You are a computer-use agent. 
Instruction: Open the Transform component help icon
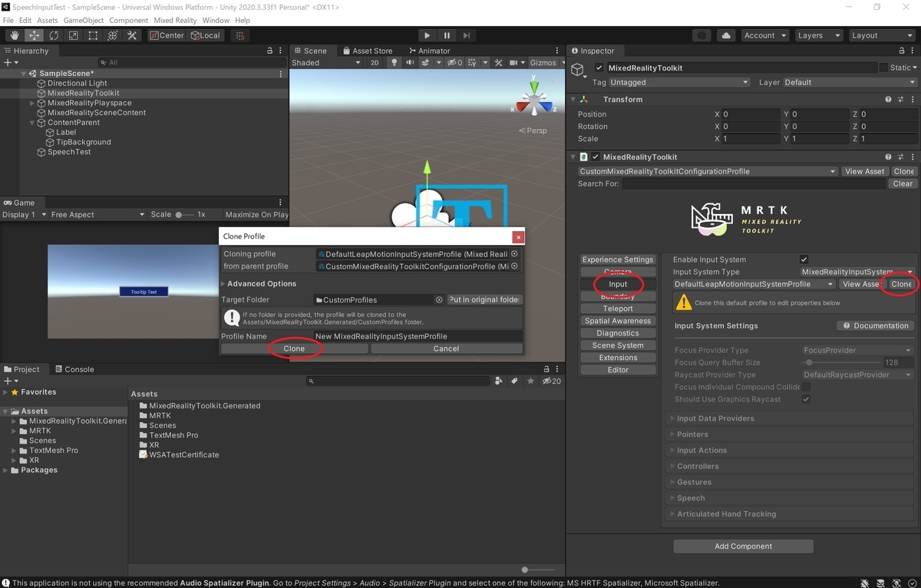[x=888, y=99]
